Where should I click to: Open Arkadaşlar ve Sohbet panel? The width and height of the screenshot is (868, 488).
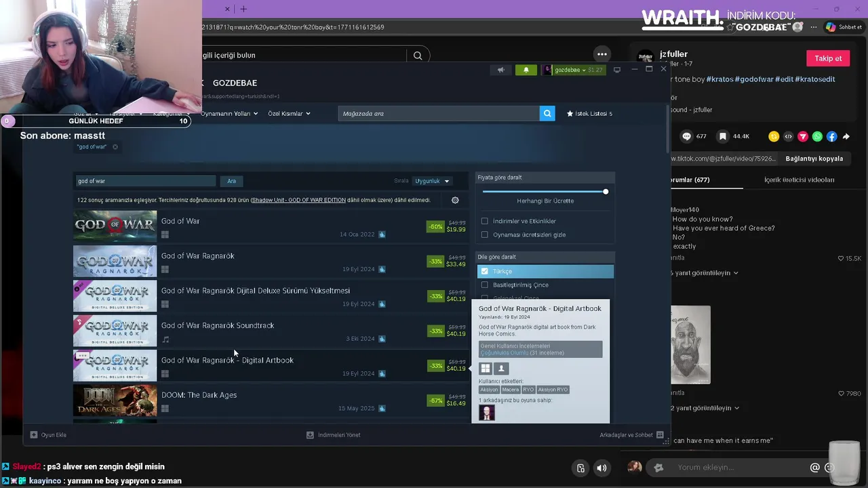pos(631,435)
